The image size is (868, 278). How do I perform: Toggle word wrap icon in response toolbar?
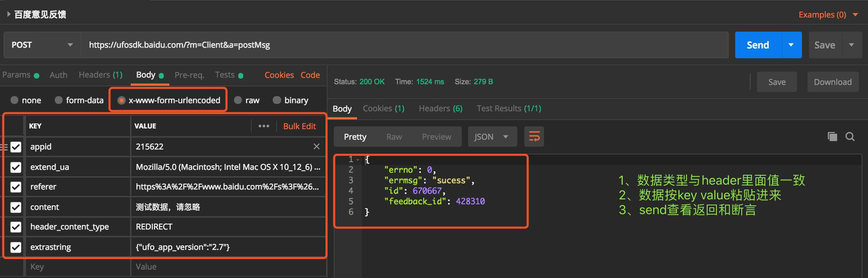point(534,137)
